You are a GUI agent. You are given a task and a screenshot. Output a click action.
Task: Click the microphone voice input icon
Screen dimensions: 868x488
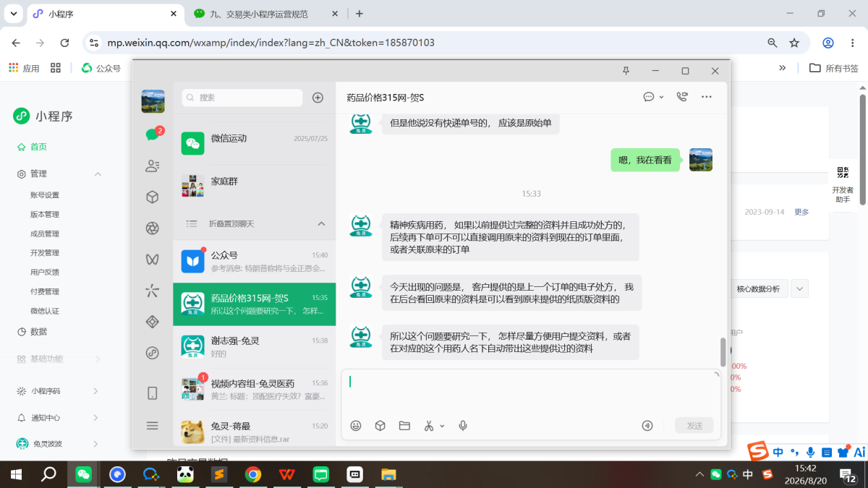(463, 426)
